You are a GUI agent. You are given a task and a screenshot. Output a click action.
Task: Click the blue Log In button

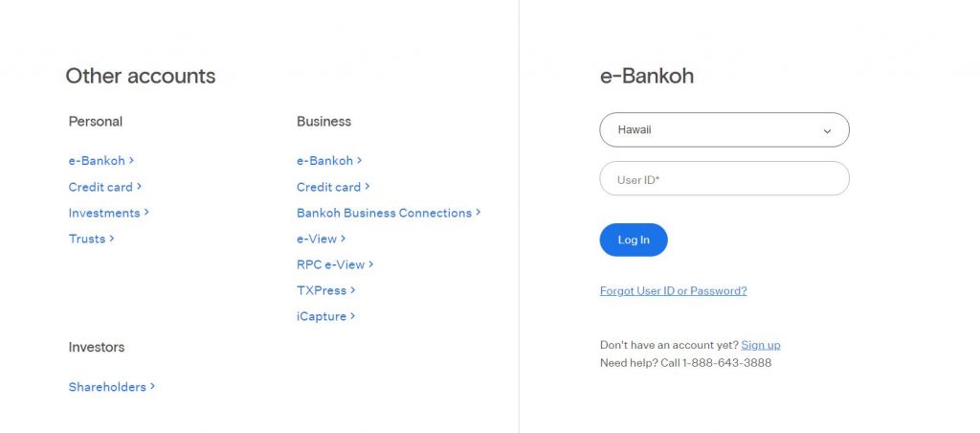tap(634, 239)
